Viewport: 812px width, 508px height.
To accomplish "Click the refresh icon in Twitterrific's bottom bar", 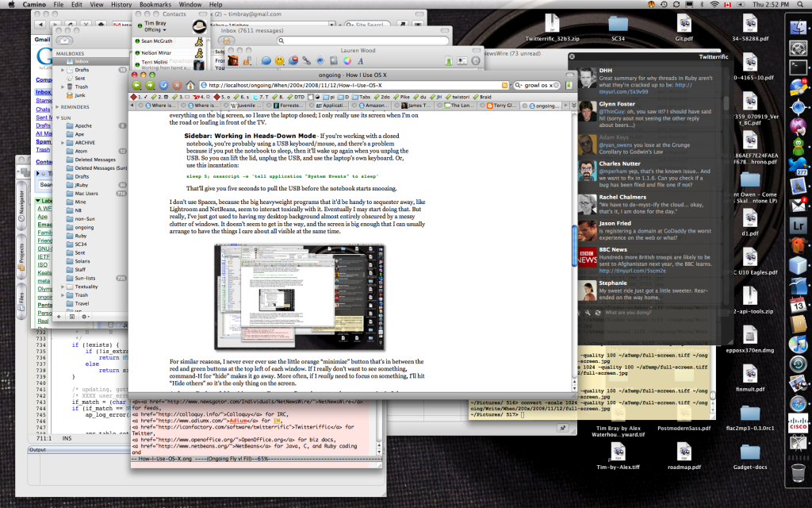I will (x=598, y=313).
